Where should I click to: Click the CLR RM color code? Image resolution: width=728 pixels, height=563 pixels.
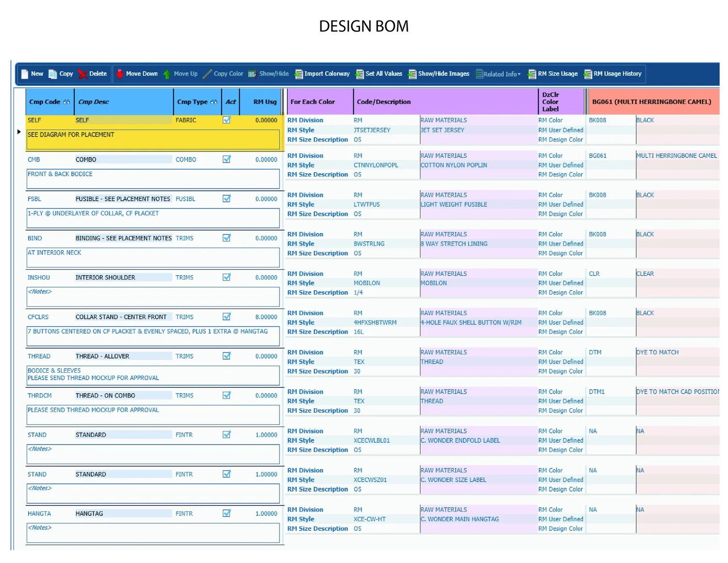pyautogui.click(x=594, y=274)
